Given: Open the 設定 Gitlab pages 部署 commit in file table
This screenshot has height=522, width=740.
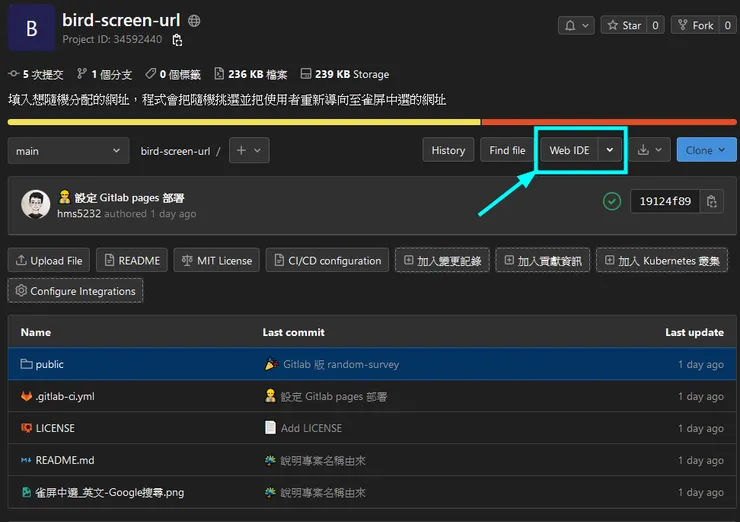Looking at the screenshot, I should click(334, 396).
